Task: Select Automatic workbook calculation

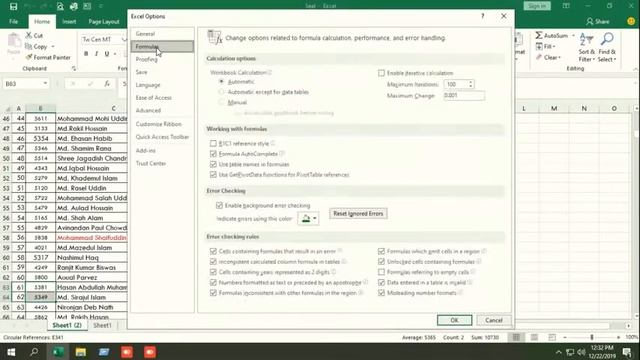Action: (x=222, y=82)
